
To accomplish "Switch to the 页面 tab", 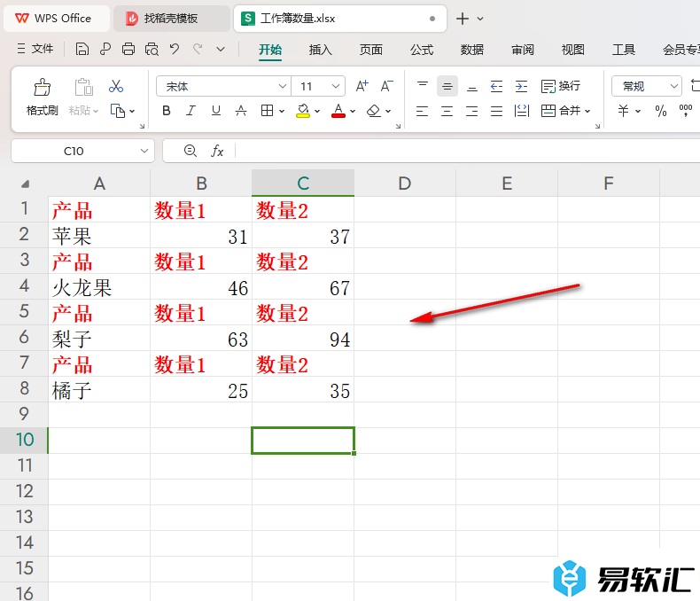I will coord(371,50).
